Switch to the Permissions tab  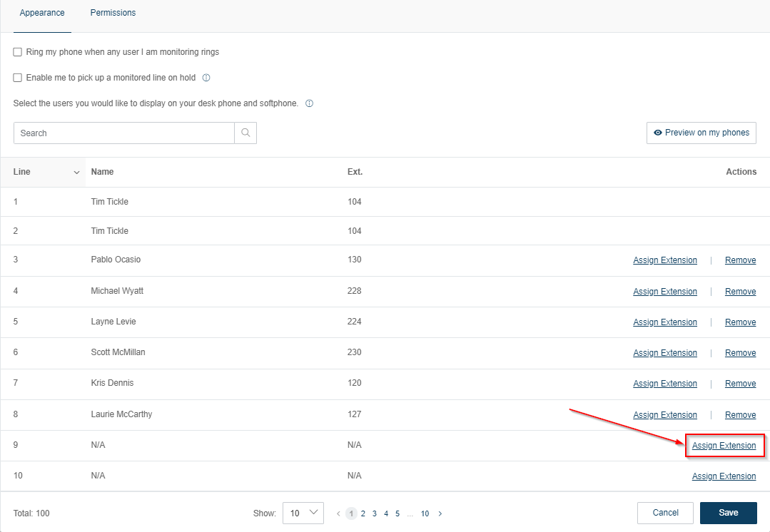point(113,13)
